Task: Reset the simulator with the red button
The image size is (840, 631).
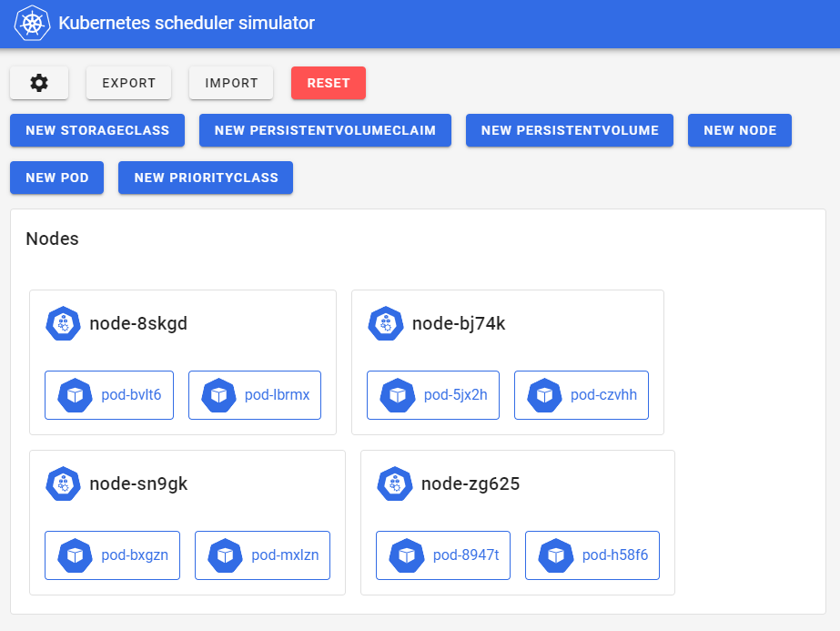Action: point(328,83)
